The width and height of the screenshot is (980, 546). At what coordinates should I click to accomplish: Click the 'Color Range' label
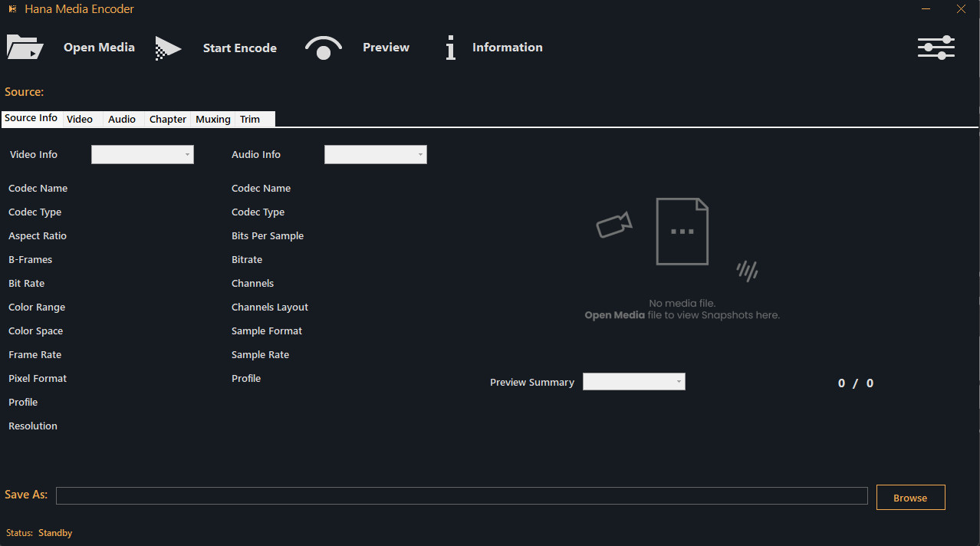tap(37, 307)
